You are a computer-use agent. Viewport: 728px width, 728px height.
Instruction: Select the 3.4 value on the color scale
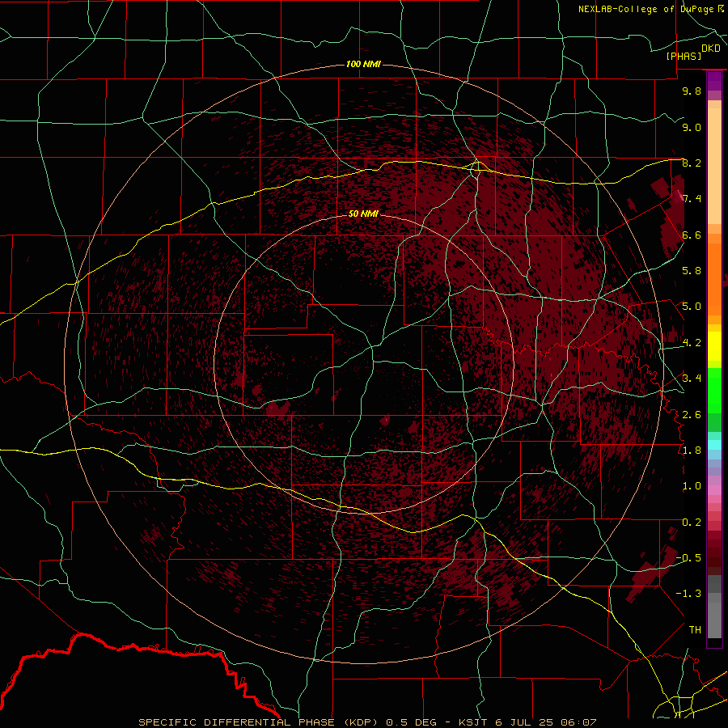point(692,379)
